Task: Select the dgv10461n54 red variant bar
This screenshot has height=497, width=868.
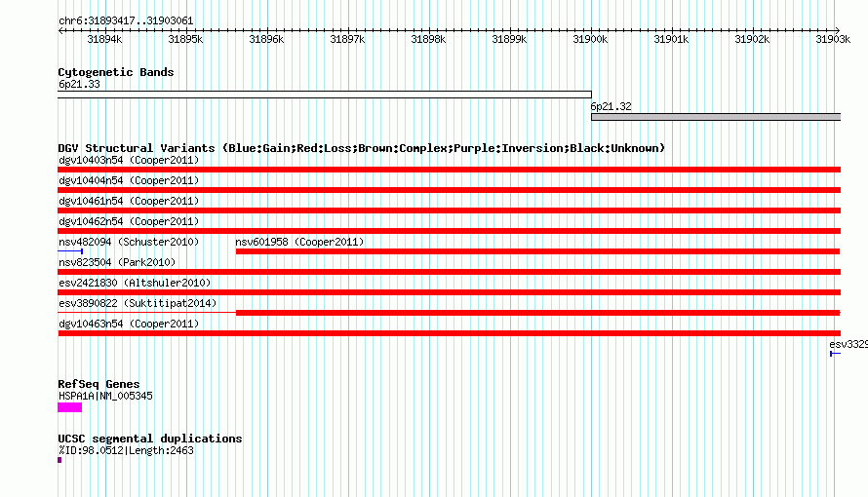Action: tap(449, 210)
